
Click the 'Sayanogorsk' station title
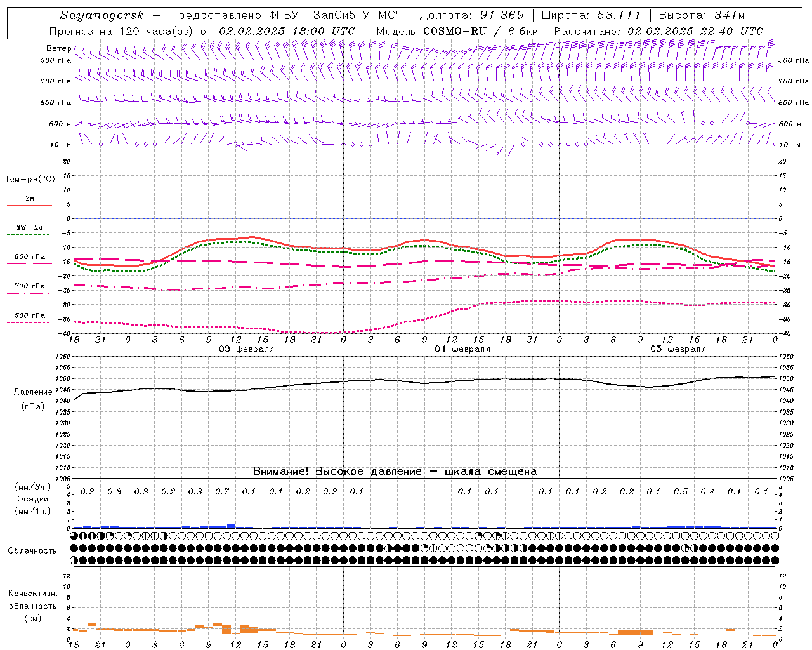pyautogui.click(x=102, y=15)
